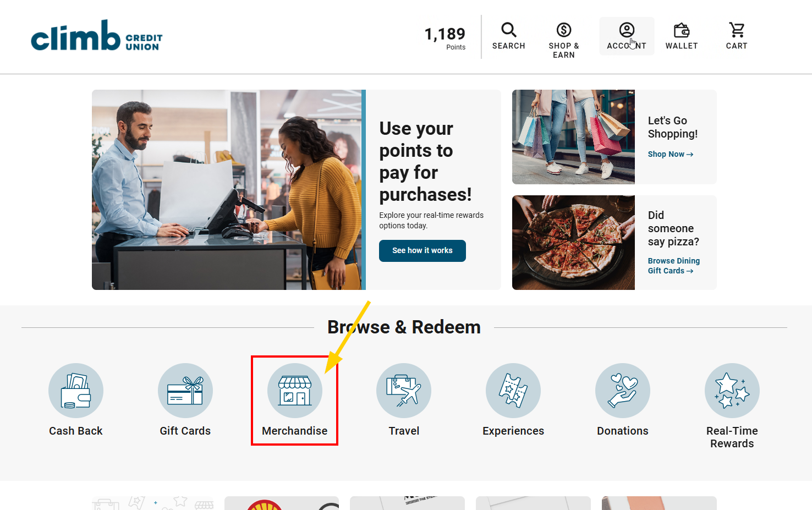The width and height of the screenshot is (812, 510).
Task: Select the Real-Time Rewards stars icon
Action: tap(732, 391)
